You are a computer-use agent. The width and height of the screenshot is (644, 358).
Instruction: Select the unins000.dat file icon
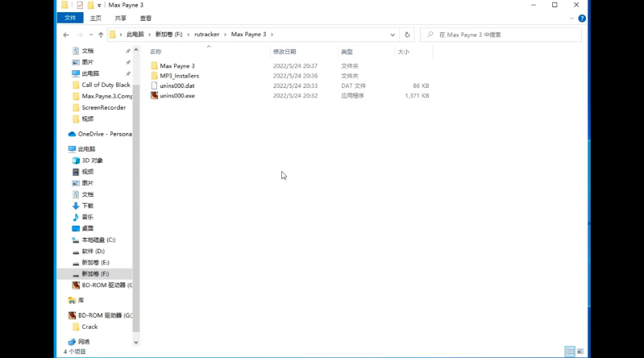[x=154, y=85]
